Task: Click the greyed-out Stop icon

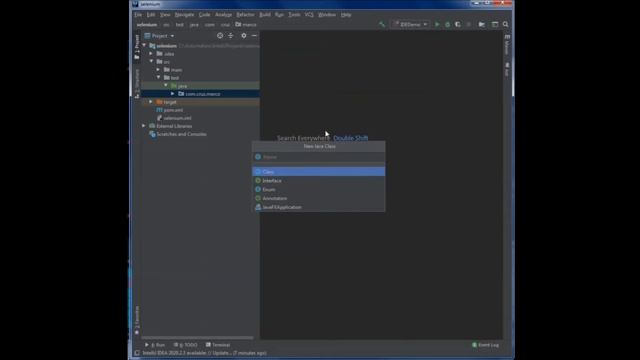Action: 469,24
